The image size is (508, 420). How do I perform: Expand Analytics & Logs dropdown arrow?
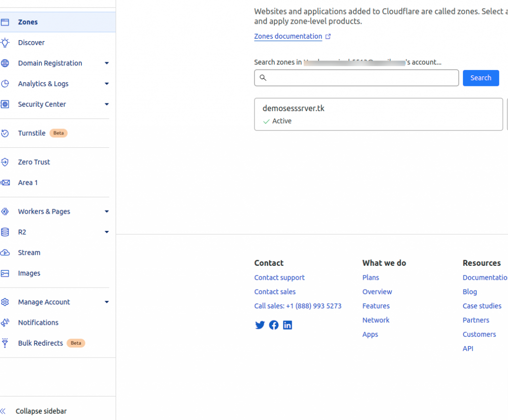point(107,83)
